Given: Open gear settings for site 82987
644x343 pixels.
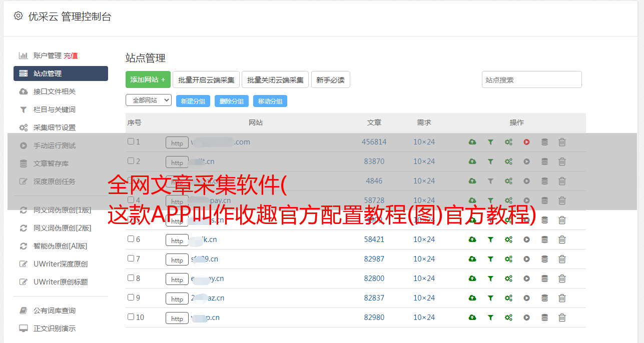Looking at the screenshot, I should click(x=508, y=259).
